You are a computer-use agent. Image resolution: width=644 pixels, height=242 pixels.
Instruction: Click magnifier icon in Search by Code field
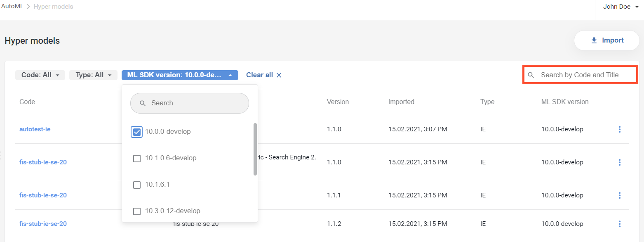(x=531, y=75)
